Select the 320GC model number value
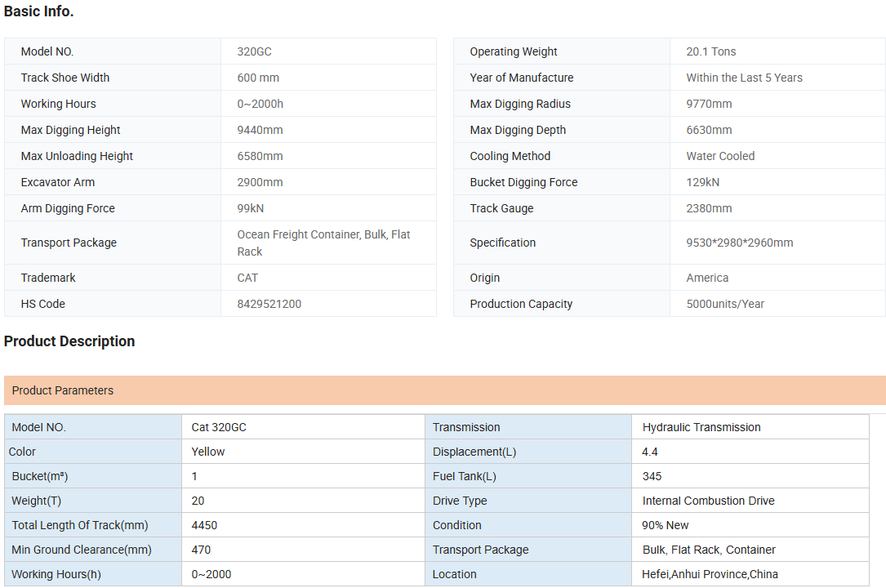Viewport: 886px width, 588px height. point(254,51)
